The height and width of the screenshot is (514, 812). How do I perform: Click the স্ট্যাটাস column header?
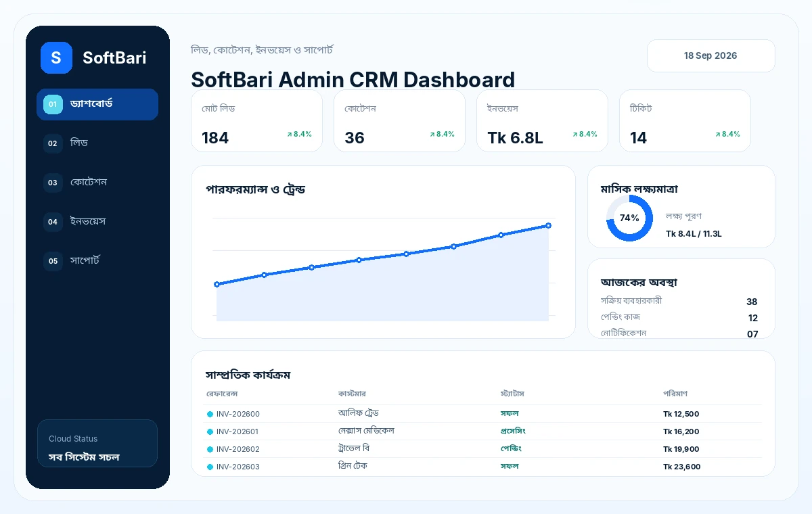click(512, 394)
